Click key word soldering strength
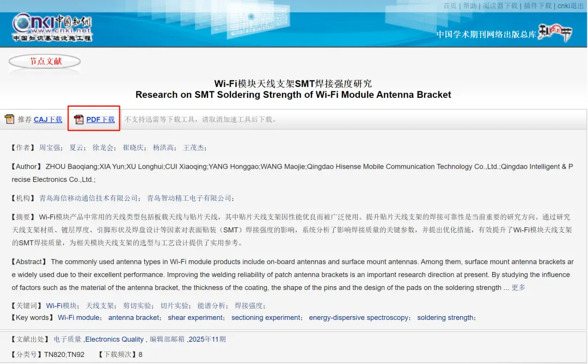The image size is (588, 364). click(x=445, y=318)
